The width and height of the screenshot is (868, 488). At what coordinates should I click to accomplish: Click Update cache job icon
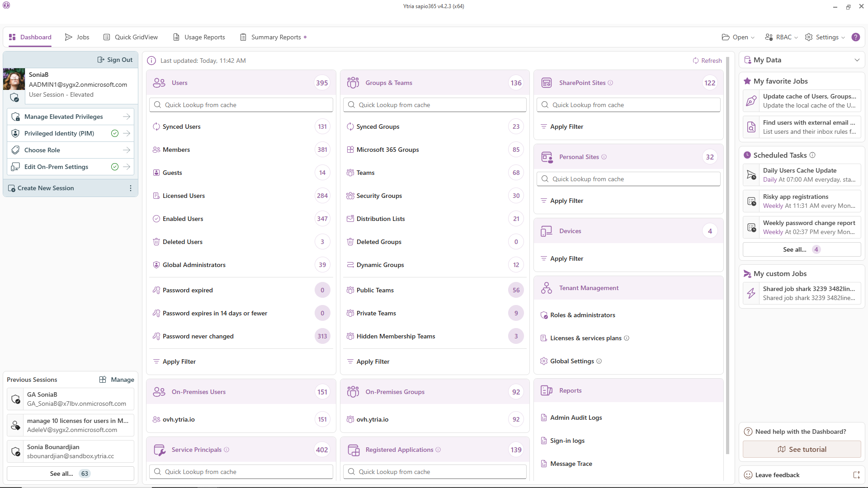point(751,101)
